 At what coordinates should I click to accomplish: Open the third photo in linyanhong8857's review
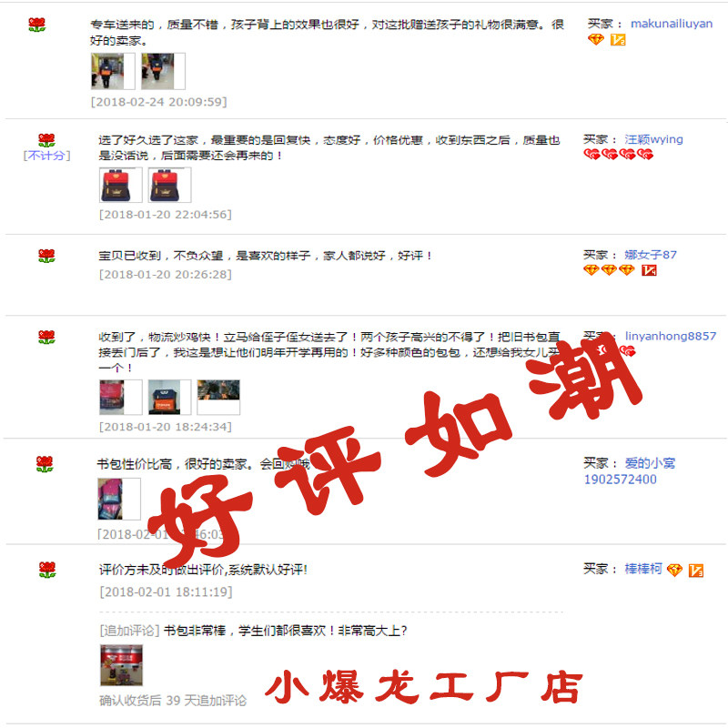coord(218,397)
